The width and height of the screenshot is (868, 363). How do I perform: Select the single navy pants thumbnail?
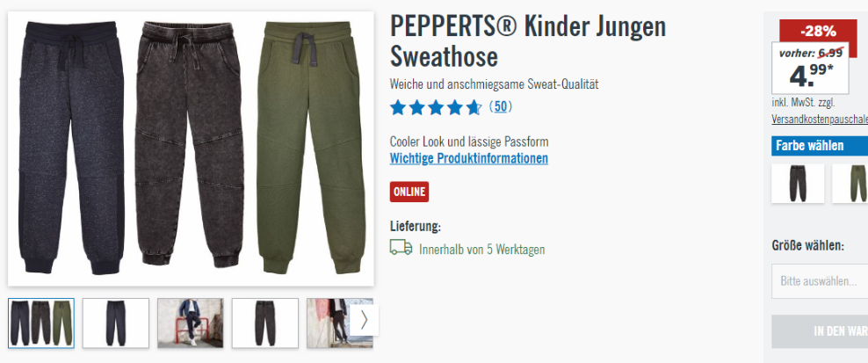point(116,323)
